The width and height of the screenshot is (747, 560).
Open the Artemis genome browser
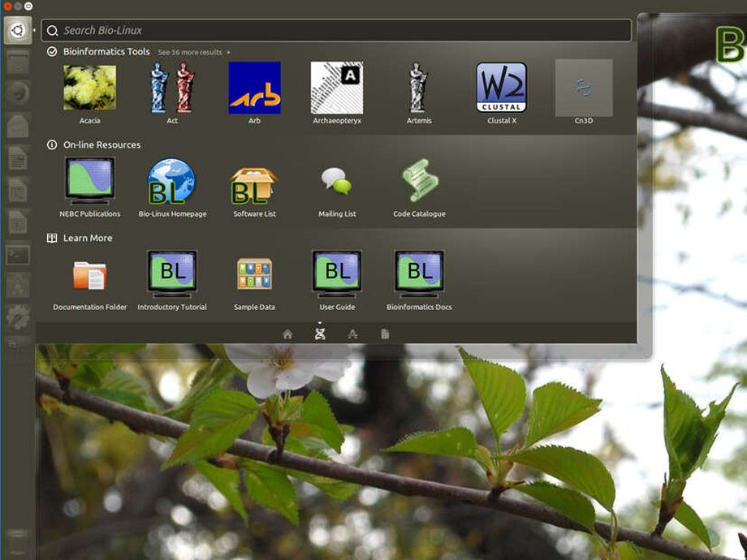tap(419, 93)
